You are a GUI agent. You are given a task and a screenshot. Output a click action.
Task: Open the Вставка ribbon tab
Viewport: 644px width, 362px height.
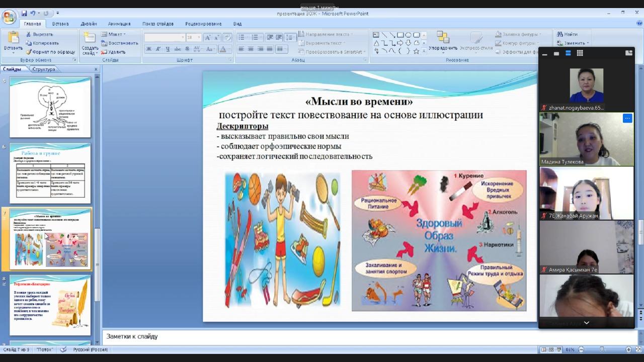[x=60, y=24]
